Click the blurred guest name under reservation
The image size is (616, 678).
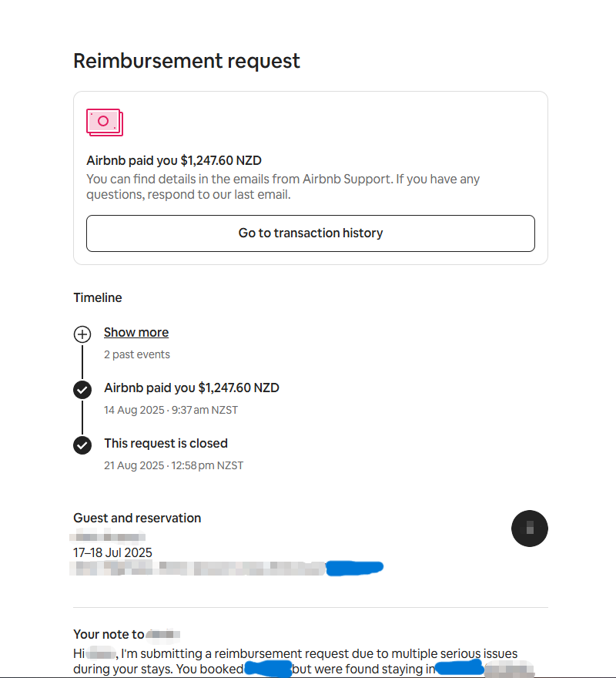[107, 537]
